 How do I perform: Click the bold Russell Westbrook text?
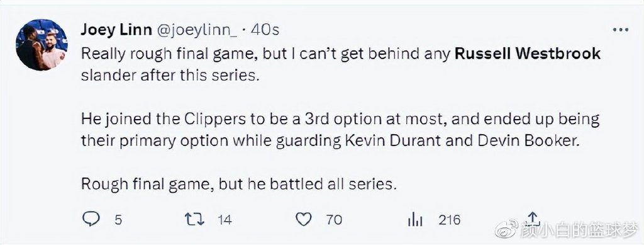click(528, 54)
